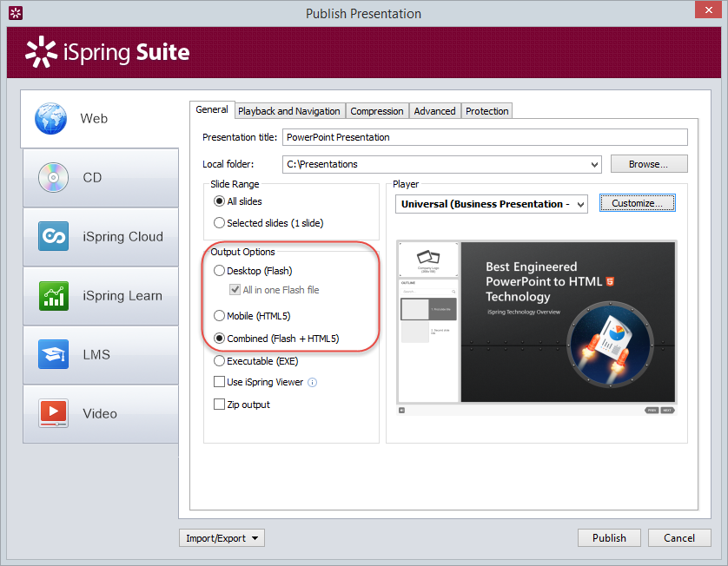Click the iSpring Suite logo
The height and width of the screenshot is (566, 728).
click(106, 52)
